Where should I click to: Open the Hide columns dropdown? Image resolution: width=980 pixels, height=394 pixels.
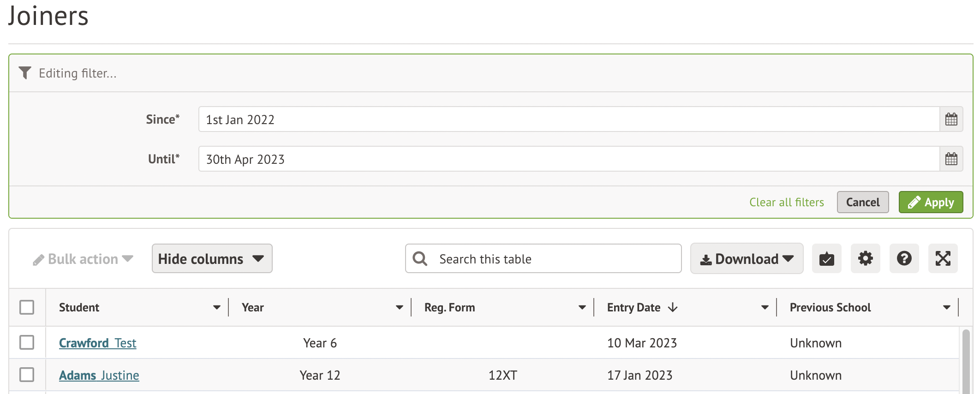point(212,258)
